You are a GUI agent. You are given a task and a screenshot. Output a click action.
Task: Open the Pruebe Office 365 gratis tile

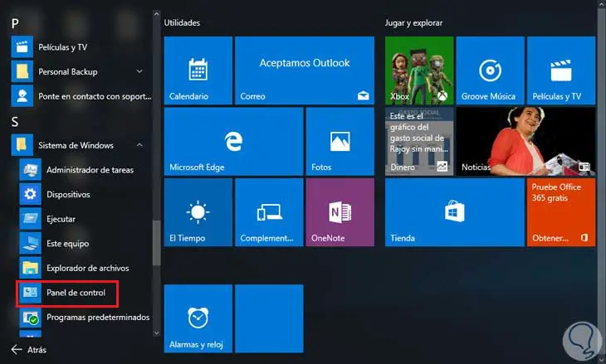561,212
